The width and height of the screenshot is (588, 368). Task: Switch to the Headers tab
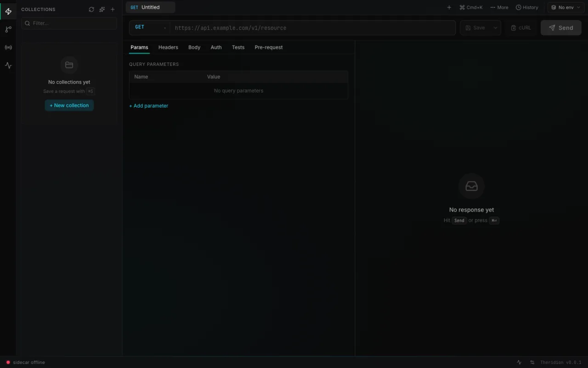point(168,47)
